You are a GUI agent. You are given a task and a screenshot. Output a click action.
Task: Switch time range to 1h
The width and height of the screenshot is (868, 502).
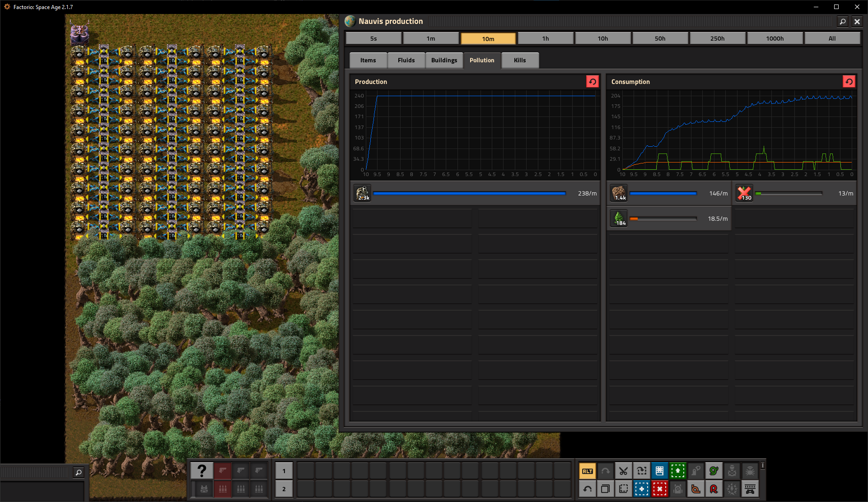pyautogui.click(x=546, y=38)
